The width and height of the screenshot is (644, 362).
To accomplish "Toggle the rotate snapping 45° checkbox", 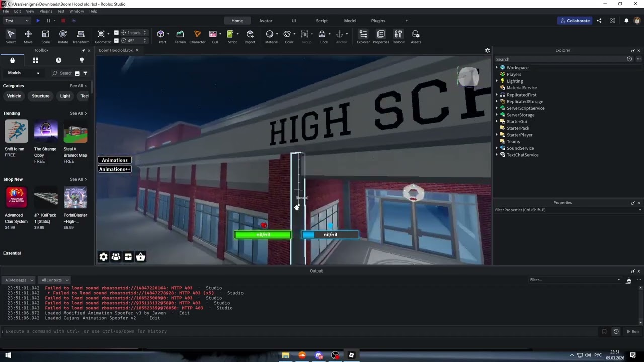I will [116, 41].
